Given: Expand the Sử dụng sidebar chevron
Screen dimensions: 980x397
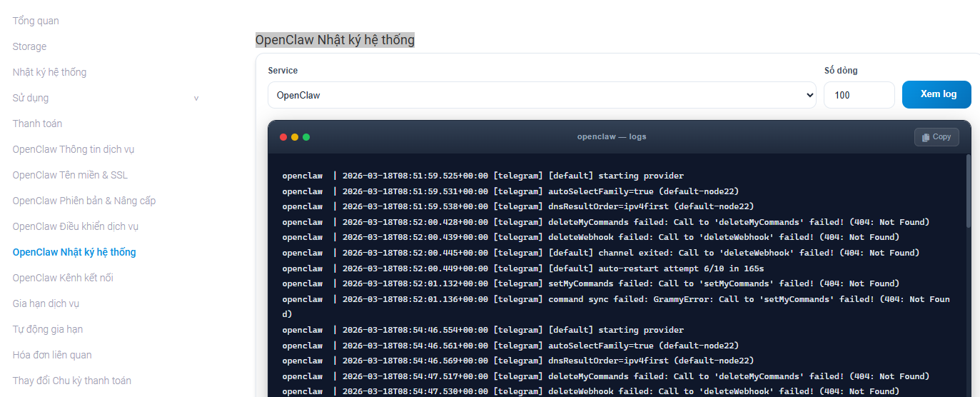Looking at the screenshot, I should click(x=196, y=99).
